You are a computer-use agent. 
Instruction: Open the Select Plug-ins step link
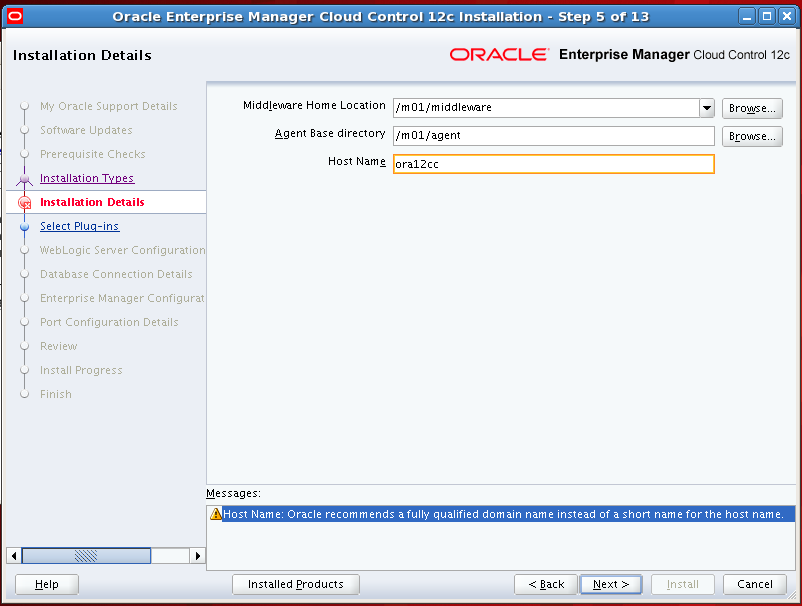pyautogui.click(x=80, y=226)
